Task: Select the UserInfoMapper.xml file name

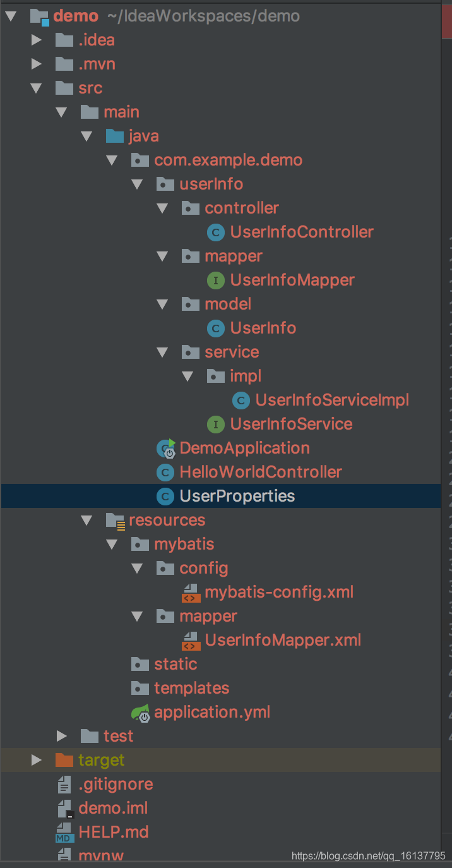Action: tap(283, 640)
